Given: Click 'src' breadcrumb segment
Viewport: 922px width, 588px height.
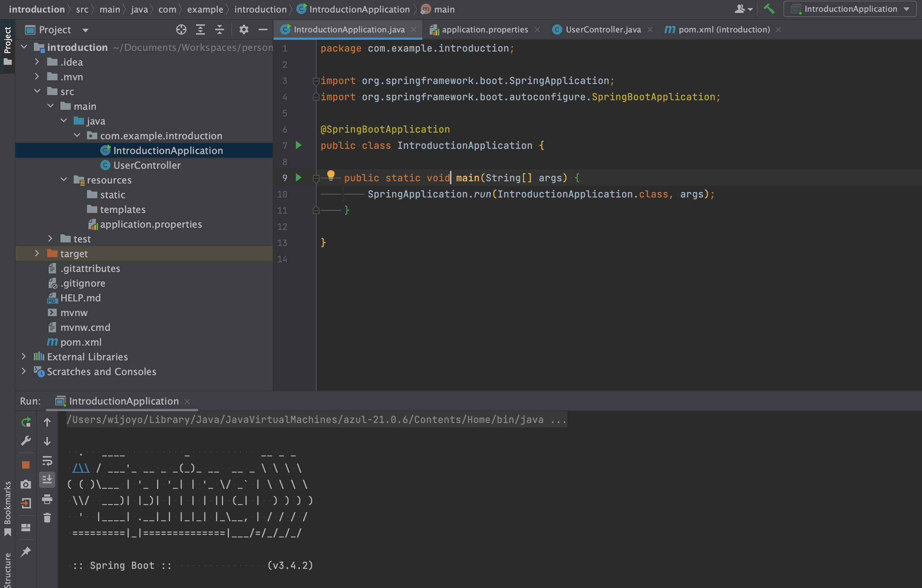Looking at the screenshot, I should click(x=82, y=9).
